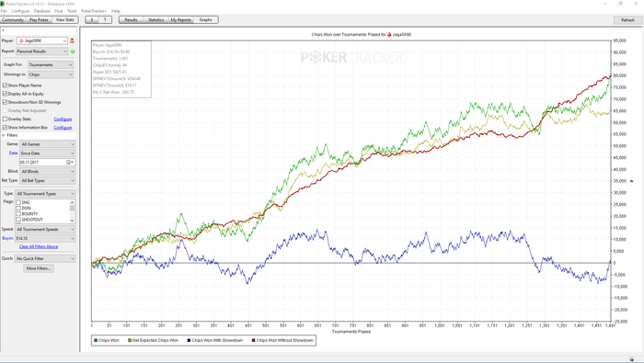The height and width of the screenshot is (363, 644).
Task: Click the green Chips Won legend swatch
Action: coord(96,340)
